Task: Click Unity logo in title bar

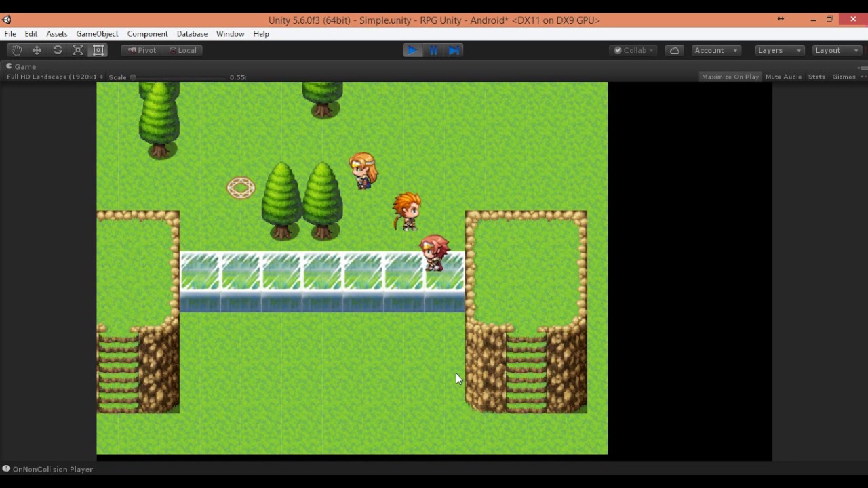Action: tap(7, 20)
